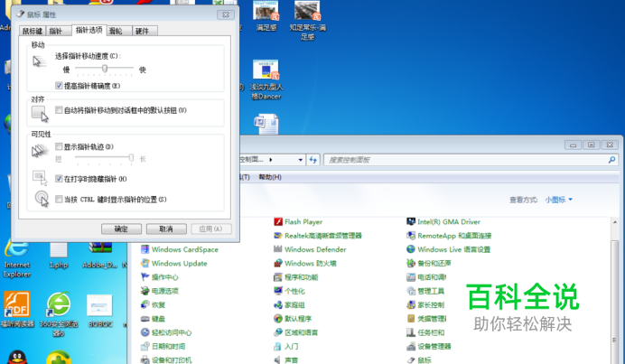Image resolution: width=625 pixels, height=364 pixels.
Task: Open 默认程序 item
Action: click(293, 319)
